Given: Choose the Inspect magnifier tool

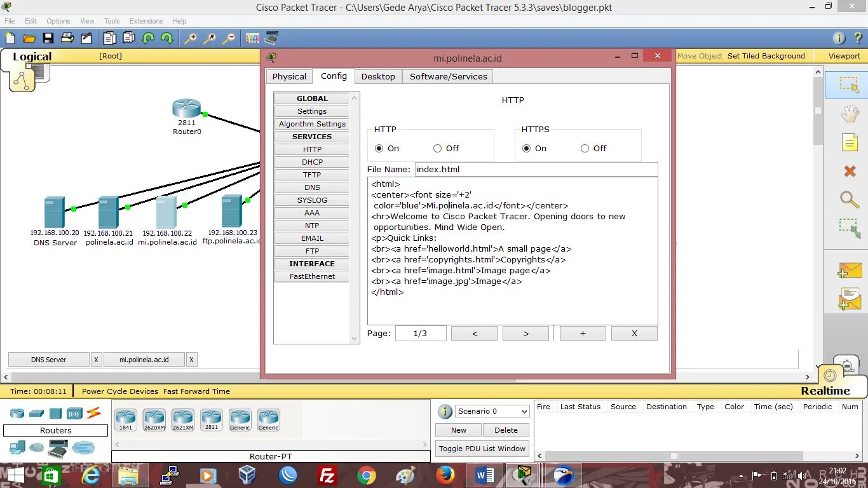Looking at the screenshot, I should [x=850, y=200].
